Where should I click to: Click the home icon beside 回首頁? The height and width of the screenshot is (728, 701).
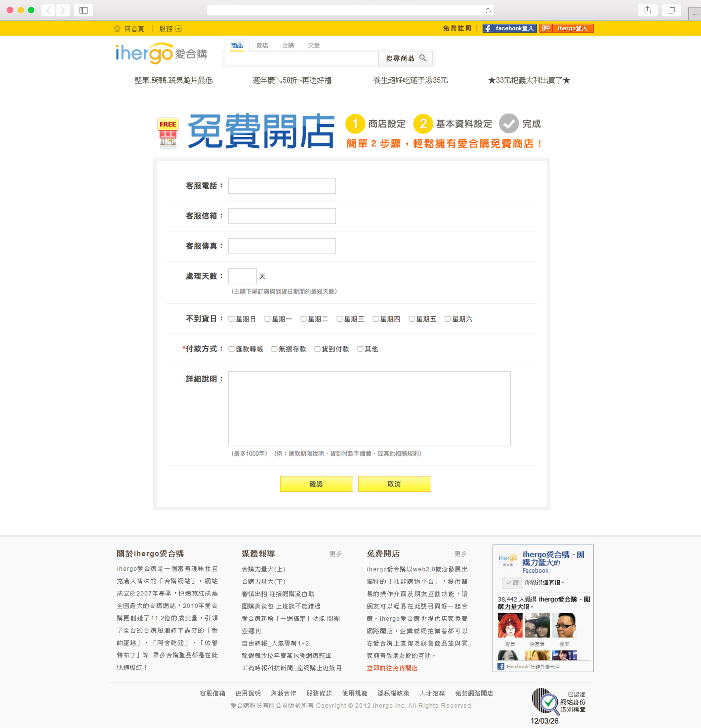click(x=117, y=29)
